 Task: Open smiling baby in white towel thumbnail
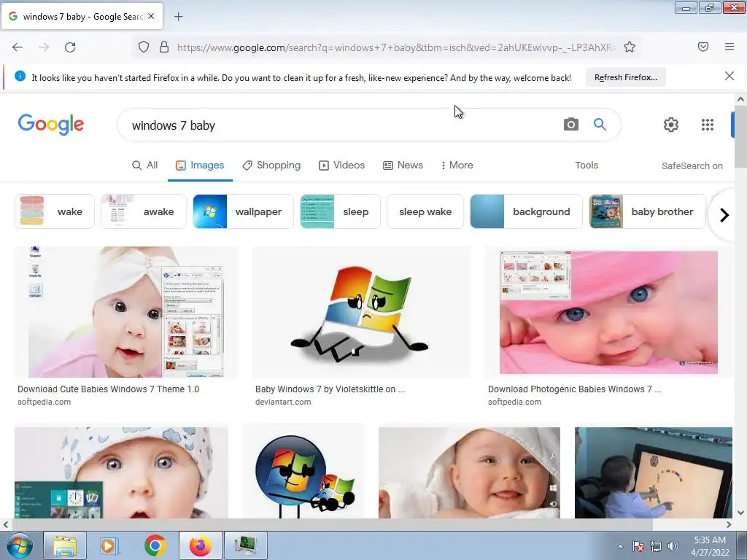tap(469, 472)
